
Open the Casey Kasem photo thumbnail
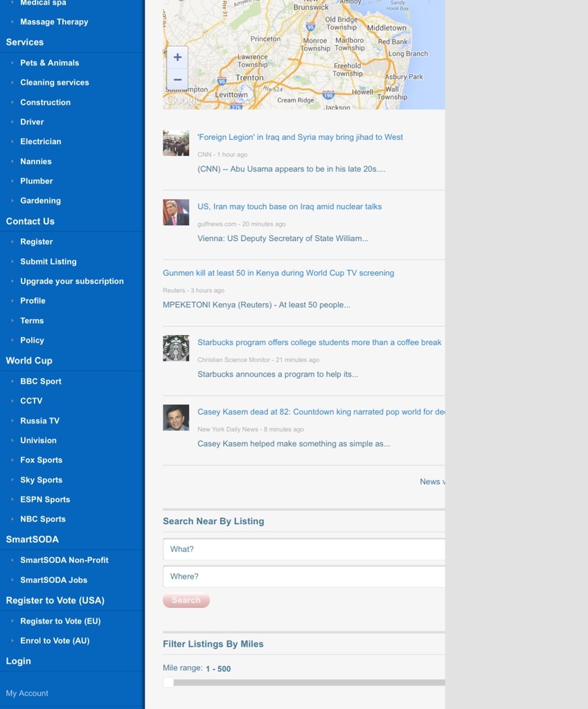[x=176, y=418]
